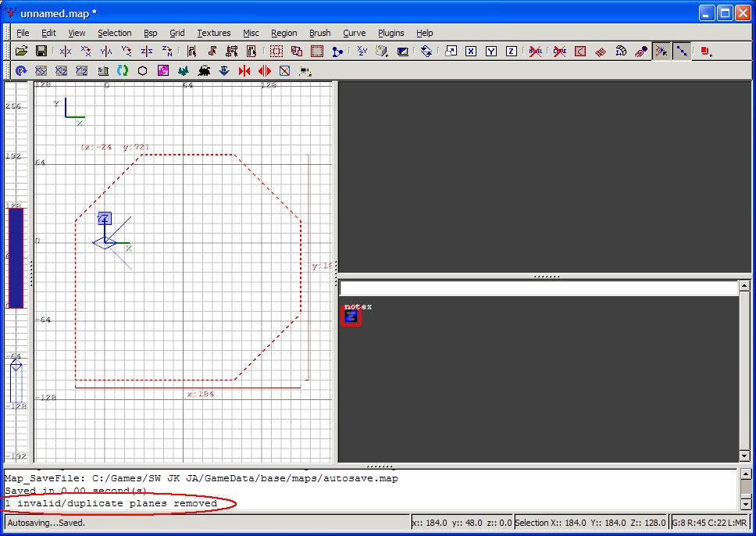Click the black train plugin icon
Screen dimensions: 756x536
[x=204, y=71]
